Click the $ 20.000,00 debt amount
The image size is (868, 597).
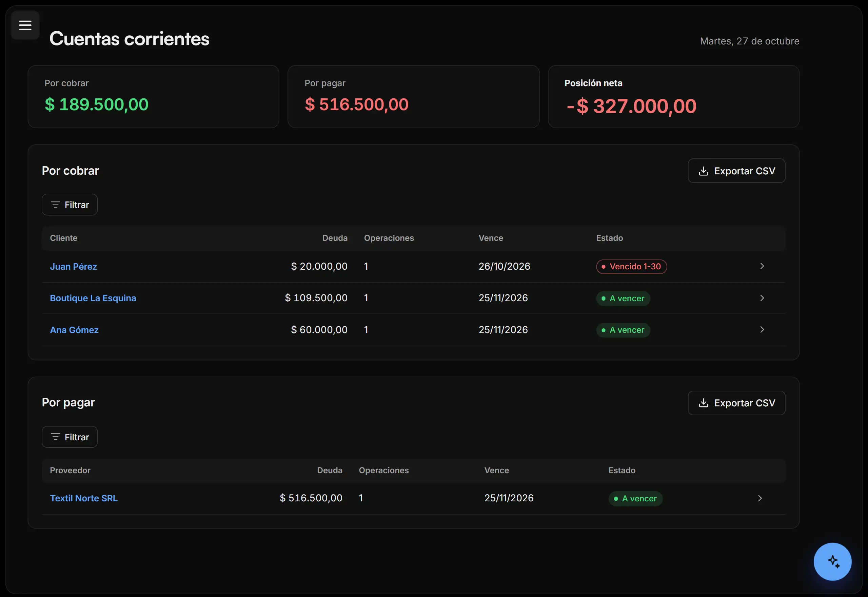(x=319, y=266)
